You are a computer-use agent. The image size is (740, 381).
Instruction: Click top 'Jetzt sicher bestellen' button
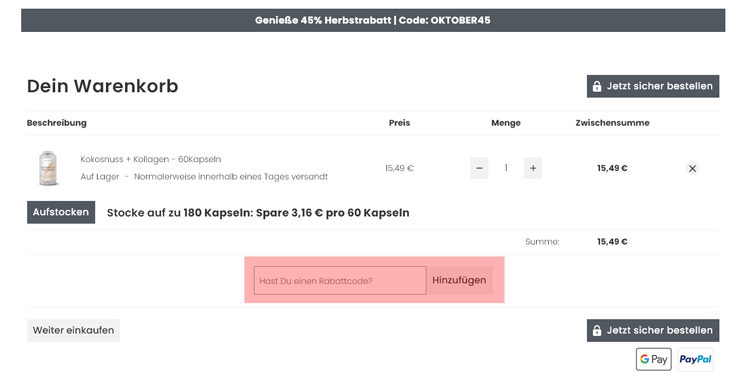653,86
